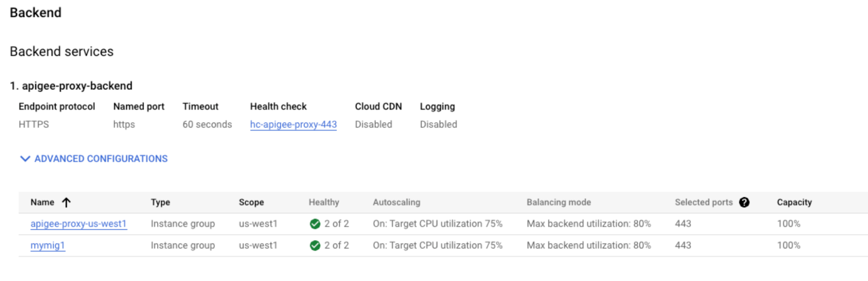This screenshot has width=868, height=281.
Task: Select the Balancing mode value in the mymig1 row
Action: pyautogui.click(x=588, y=245)
